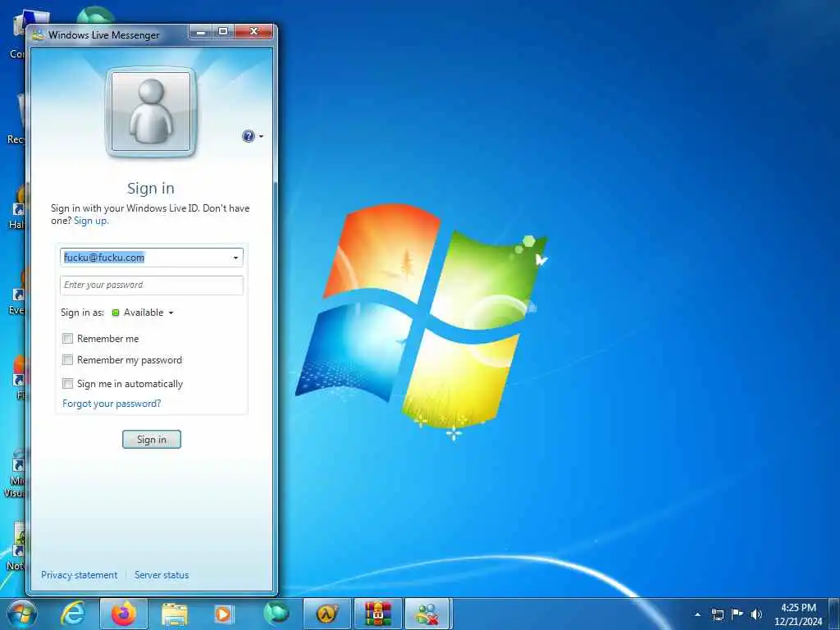The width and height of the screenshot is (840, 630).
Task: Click Show desktop strip at taskbar end
Action: pos(834,614)
